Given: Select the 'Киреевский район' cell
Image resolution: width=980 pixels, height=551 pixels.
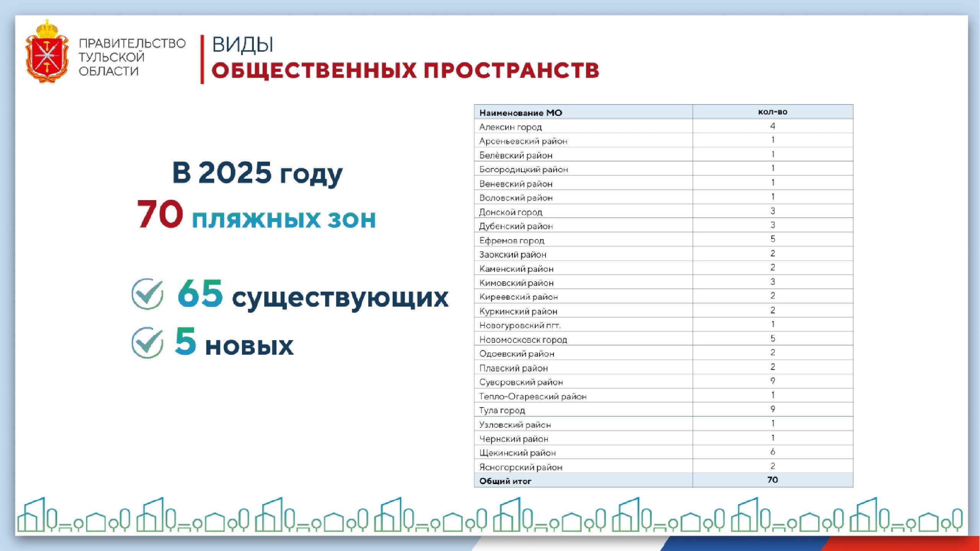Looking at the screenshot, I should (583, 296).
